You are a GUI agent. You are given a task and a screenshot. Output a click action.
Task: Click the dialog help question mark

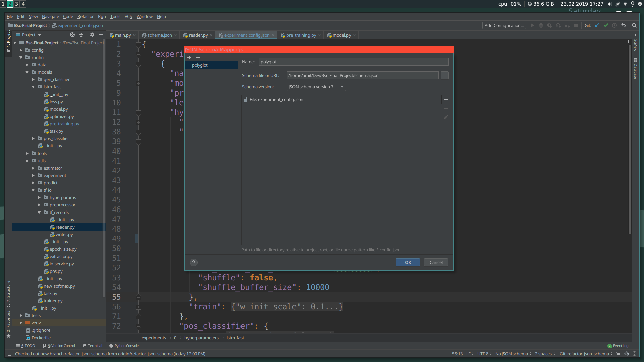click(x=194, y=263)
